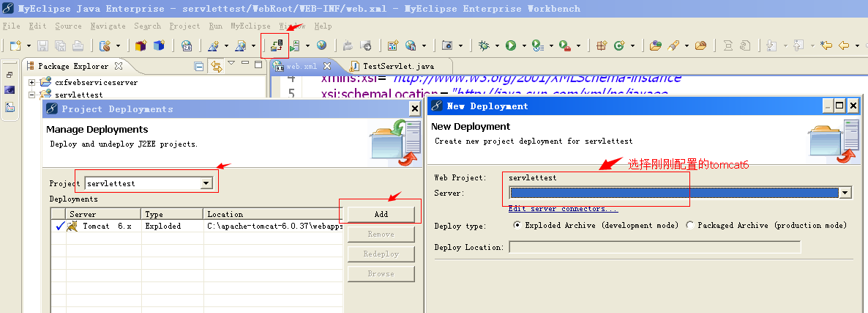Viewport: 868px width, 313px height.
Task: Open the MyEclipse web browser globe icon
Action: [x=321, y=45]
